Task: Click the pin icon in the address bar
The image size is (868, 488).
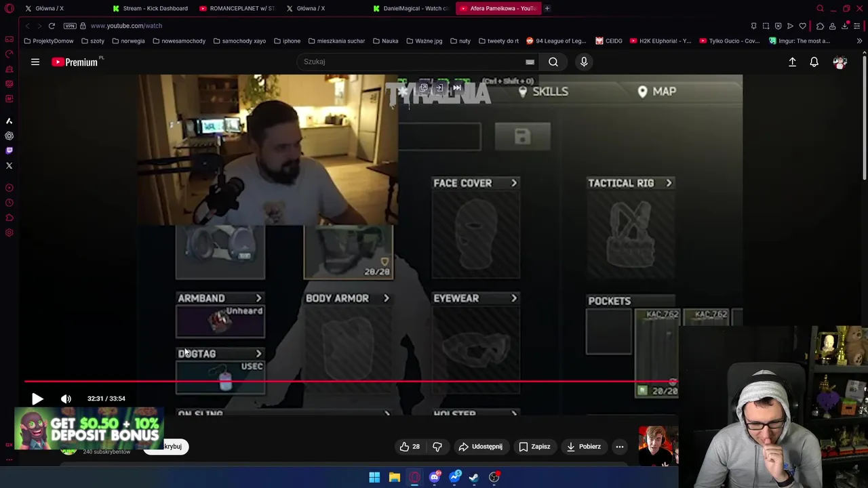Action: pyautogui.click(x=753, y=26)
